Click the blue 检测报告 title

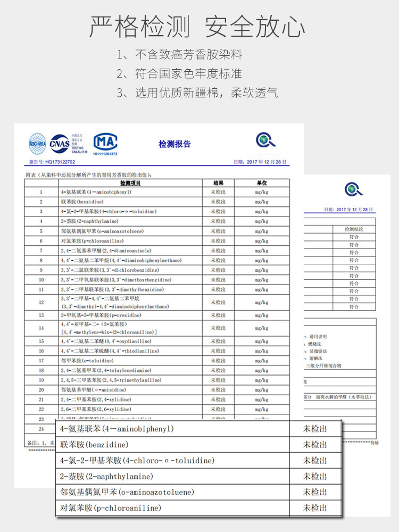tap(174, 144)
